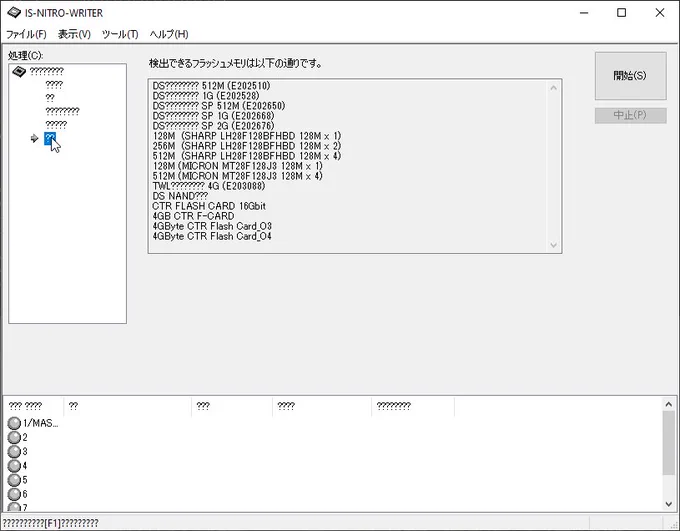This screenshot has height=531, width=680.
Task: Click the 512M (E202510) list entry
Action: (211, 86)
